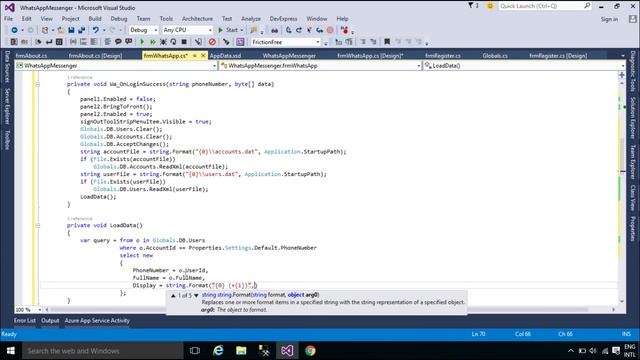
Task: Switch to frmAbout.cs [Design] tab
Action: click(x=95, y=56)
